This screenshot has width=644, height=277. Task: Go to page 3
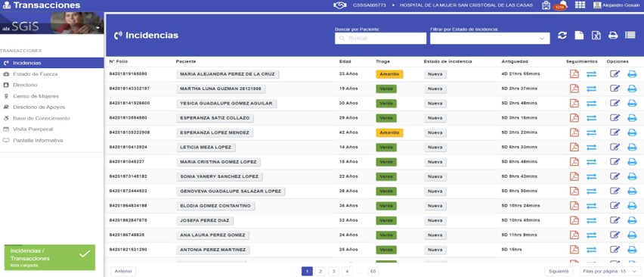334,271
